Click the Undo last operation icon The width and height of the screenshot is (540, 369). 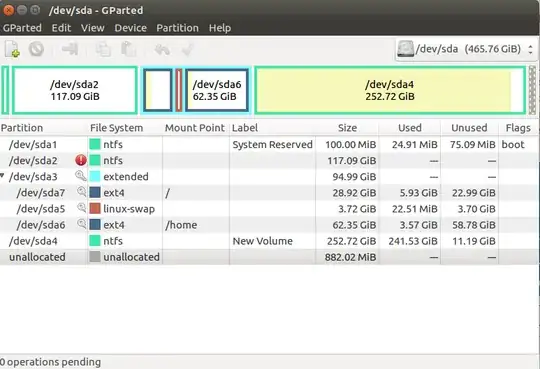tap(162, 49)
